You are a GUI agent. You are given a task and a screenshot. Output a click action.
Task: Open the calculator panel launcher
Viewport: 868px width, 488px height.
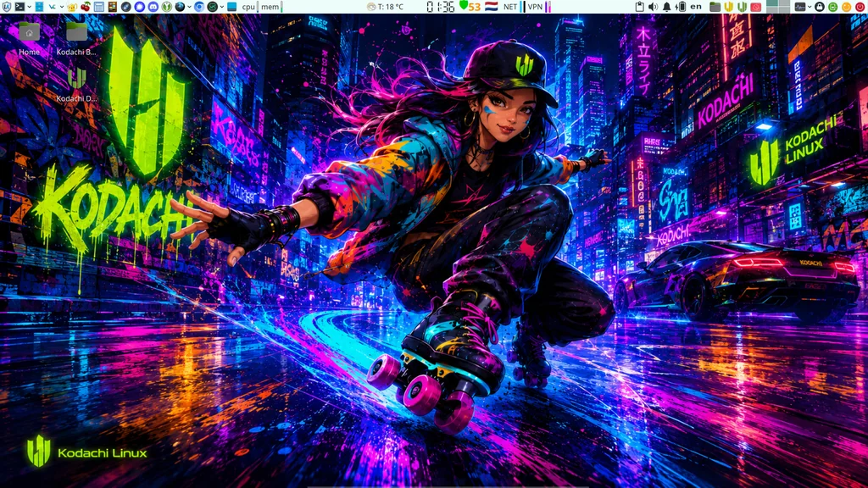point(99,7)
